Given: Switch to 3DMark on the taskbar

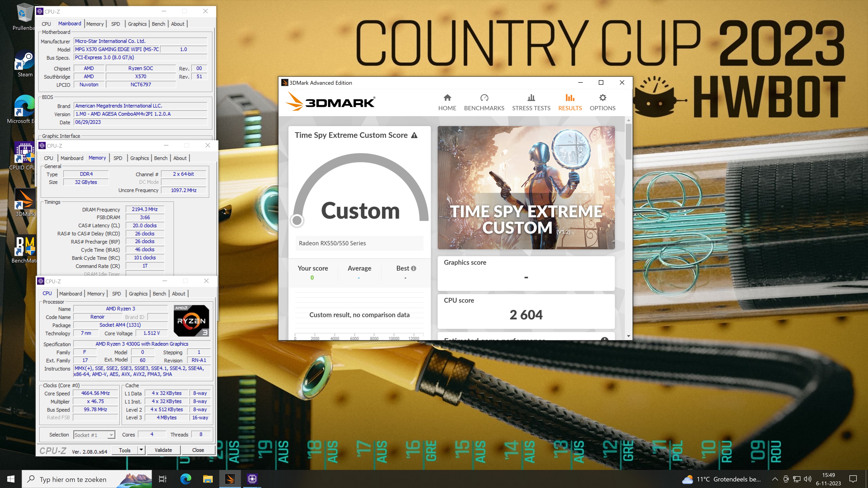Looking at the screenshot, I should pos(230,479).
